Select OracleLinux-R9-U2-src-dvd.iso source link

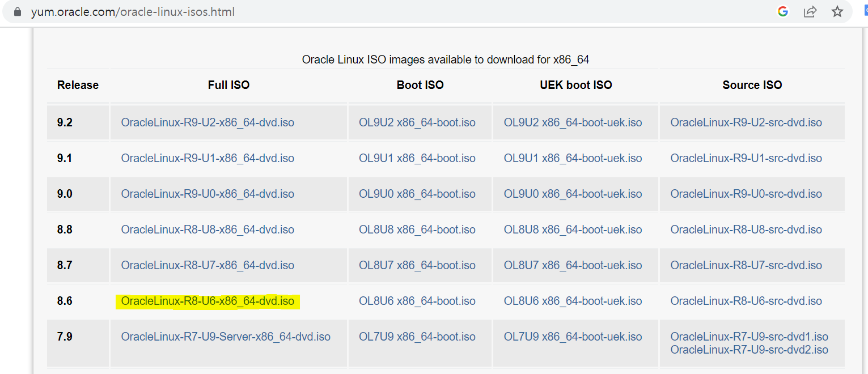(746, 122)
